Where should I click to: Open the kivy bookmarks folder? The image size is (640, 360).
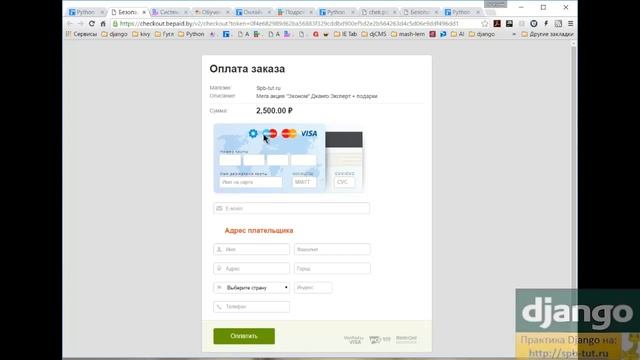coord(141,34)
